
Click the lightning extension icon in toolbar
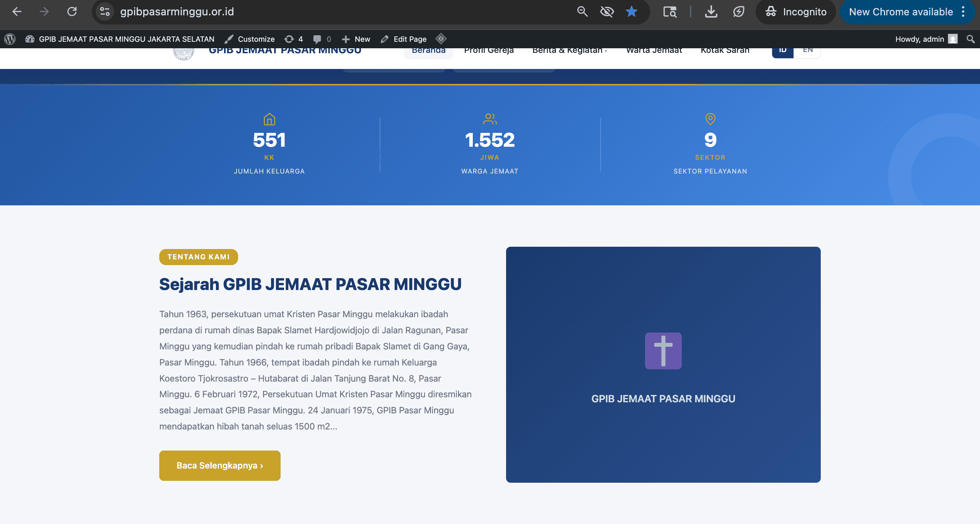739,12
